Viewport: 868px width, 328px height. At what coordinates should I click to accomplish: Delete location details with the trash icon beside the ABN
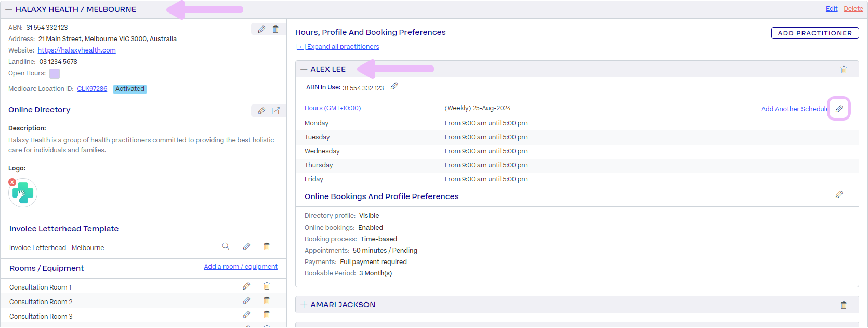point(275,30)
